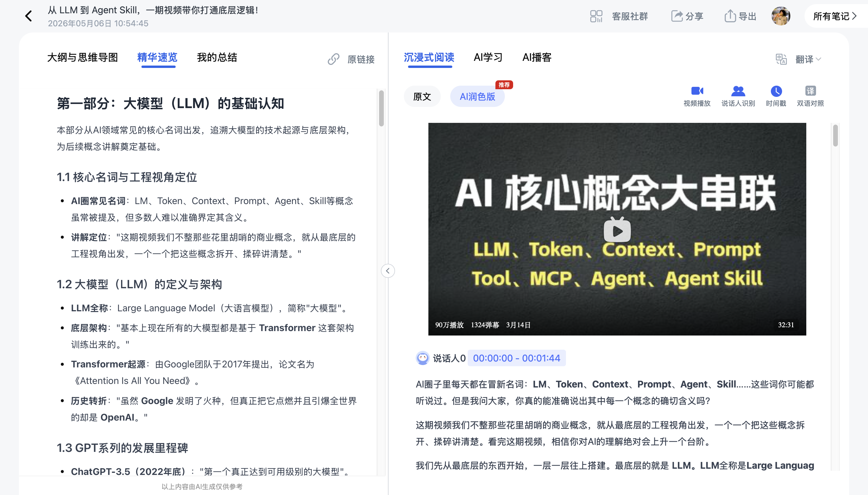Screen dimensions: 868x495
Task: Open the user avatar profile
Action: click(x=781, y=16)
